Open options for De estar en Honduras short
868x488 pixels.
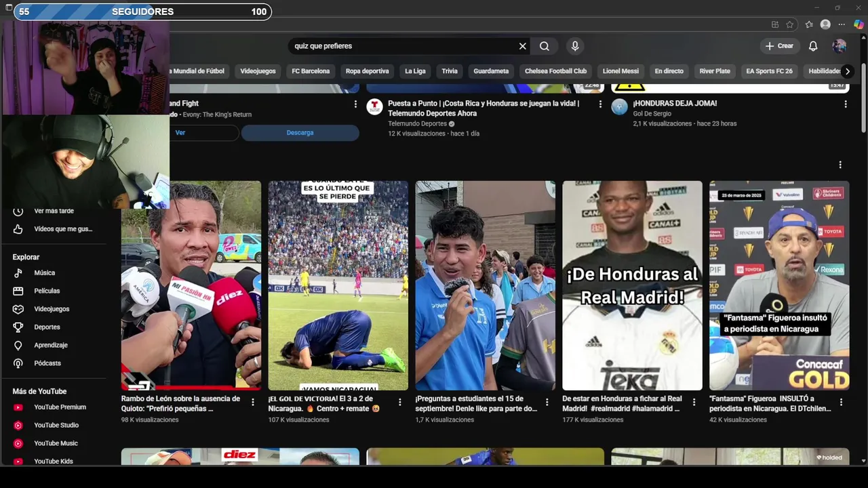[x=694, y=402]
